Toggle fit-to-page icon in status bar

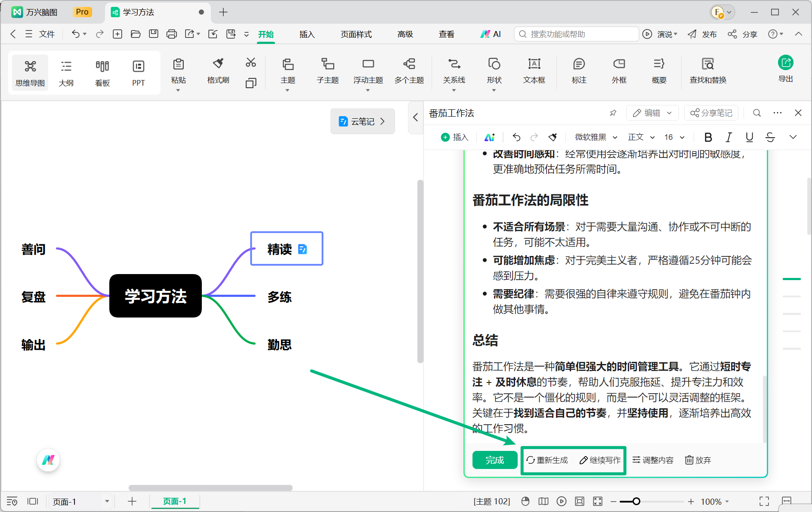click(x=580, y=501)
